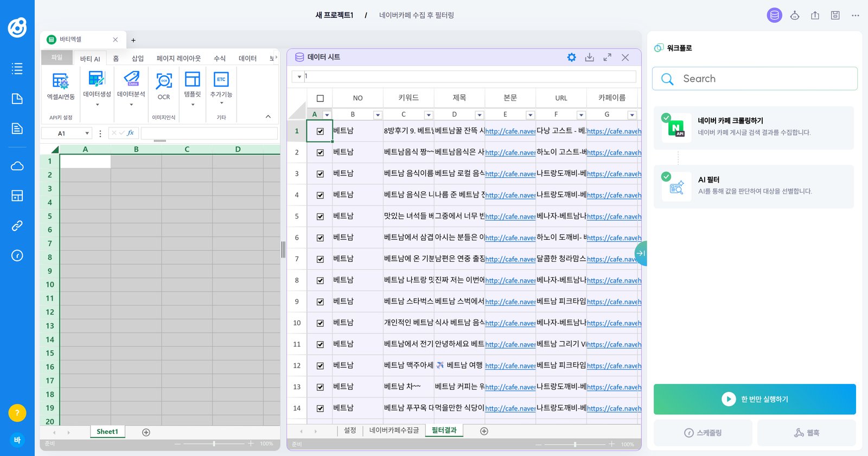Click the OCR ribbon icon
The image size is (868, 456).
point(164,87)
